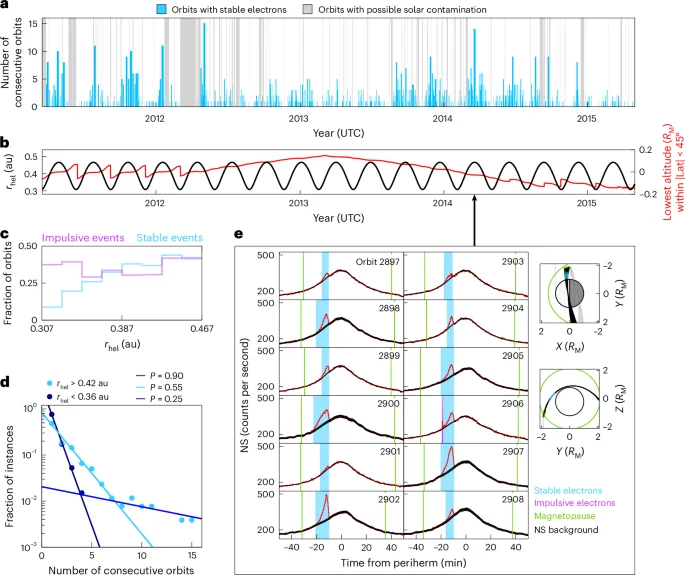Click the 'X (RM)' axis label

point(570,346)
